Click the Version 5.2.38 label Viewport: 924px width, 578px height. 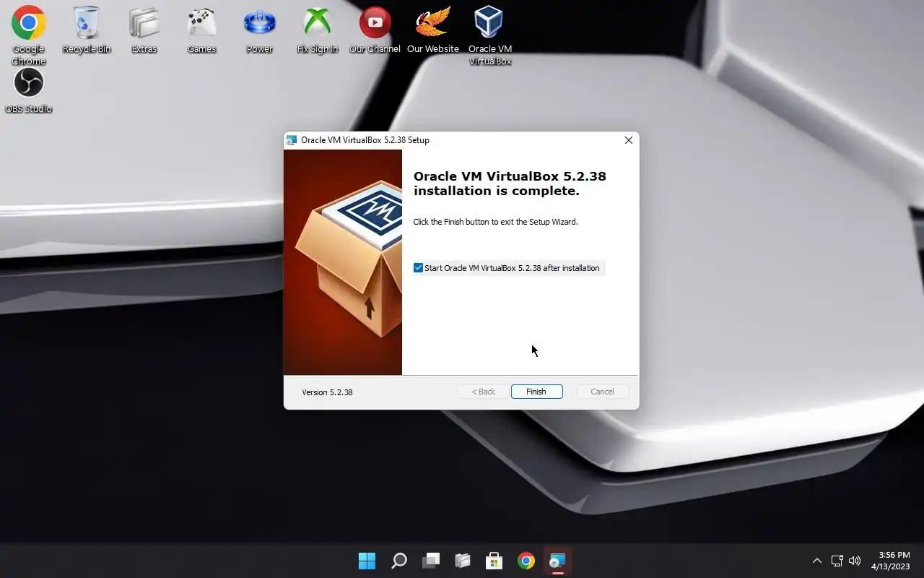327,392
